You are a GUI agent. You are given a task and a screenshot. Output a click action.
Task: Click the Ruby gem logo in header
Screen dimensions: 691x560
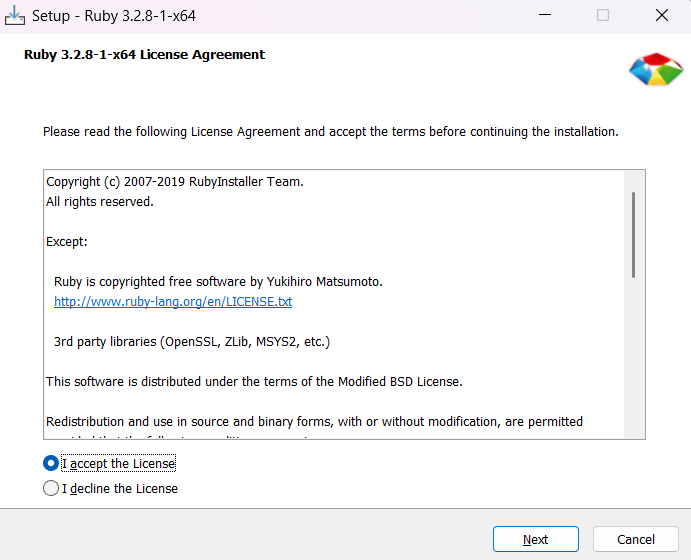[x=655, y=68]
